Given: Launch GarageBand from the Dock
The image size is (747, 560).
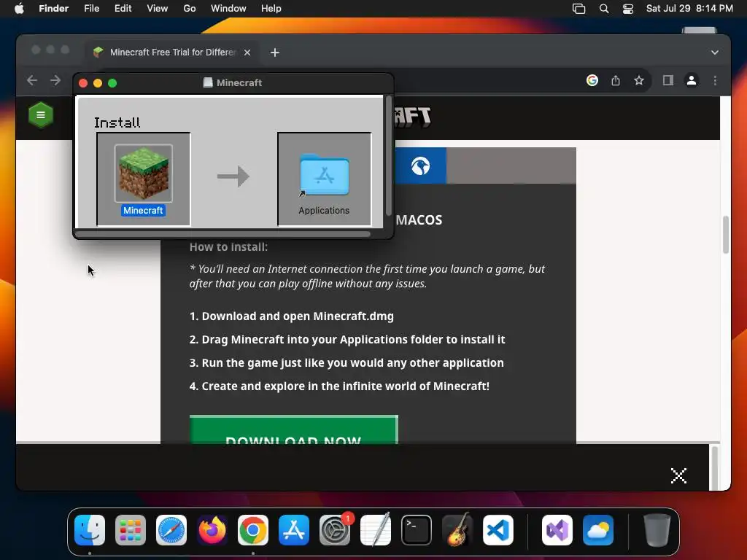Looking at the screenshot, I should (457, 530).
